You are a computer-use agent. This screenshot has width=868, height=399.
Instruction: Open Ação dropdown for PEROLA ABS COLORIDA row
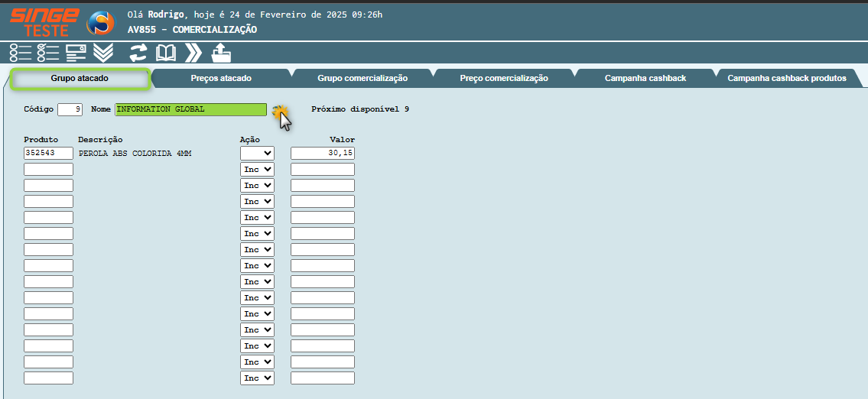pyautogui.click(x=257, y=153)
